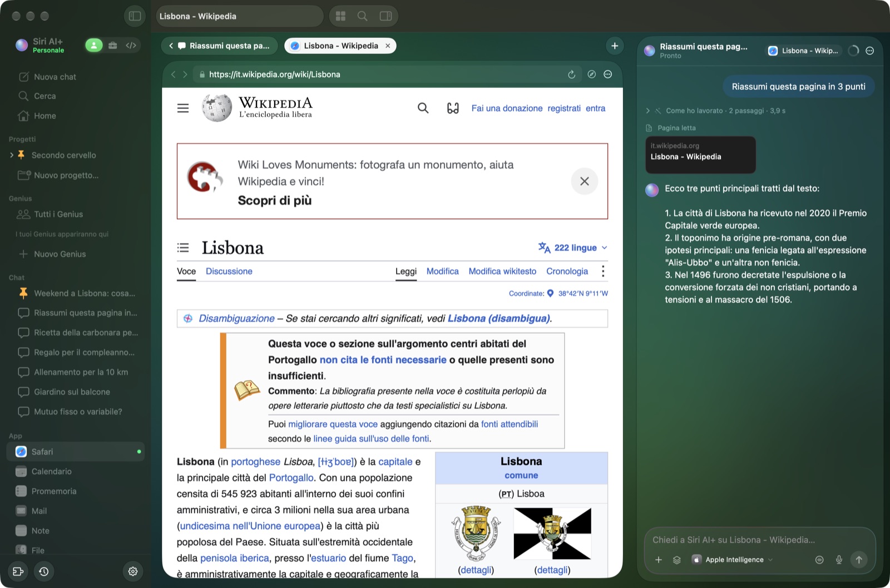Open the browser more options ellipsis
Viewport: 890px width, 588px height.
[608, 75]
